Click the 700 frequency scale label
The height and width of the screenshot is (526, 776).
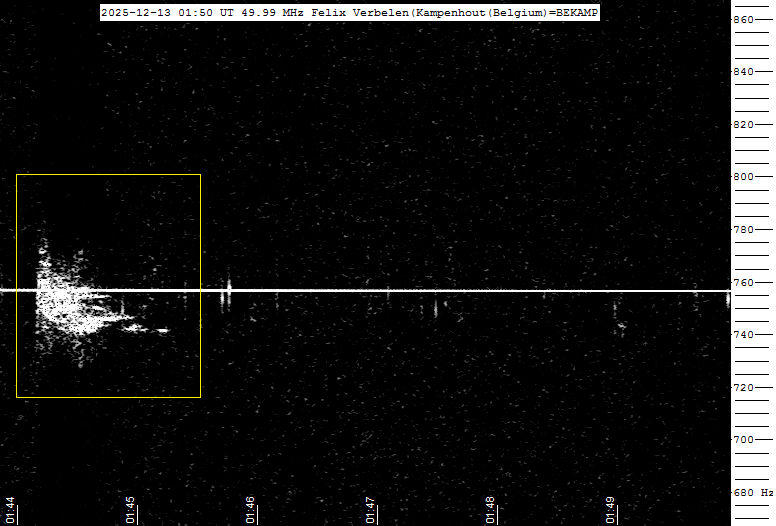click(x=744, y=440)
